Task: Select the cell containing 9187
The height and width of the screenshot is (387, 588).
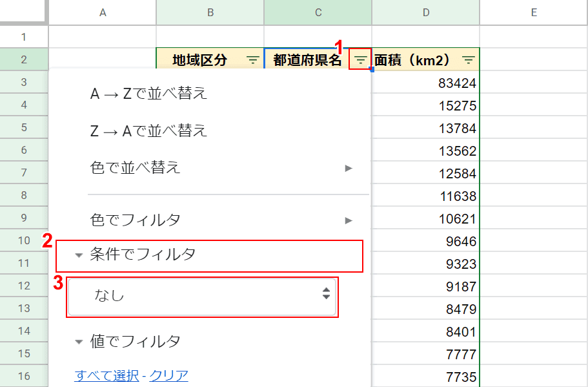Action: [x=425, y=286]
